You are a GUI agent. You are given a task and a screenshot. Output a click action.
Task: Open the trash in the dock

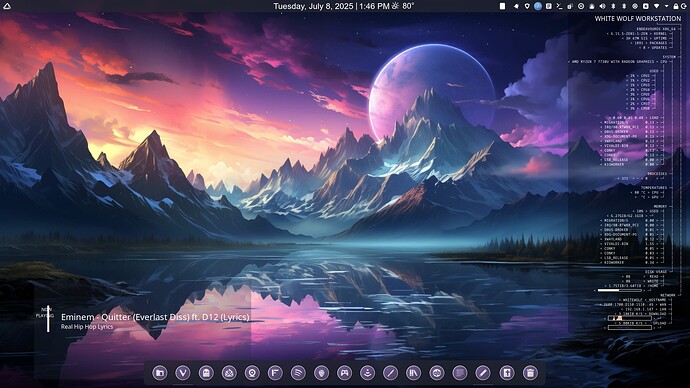coord(530,373)
